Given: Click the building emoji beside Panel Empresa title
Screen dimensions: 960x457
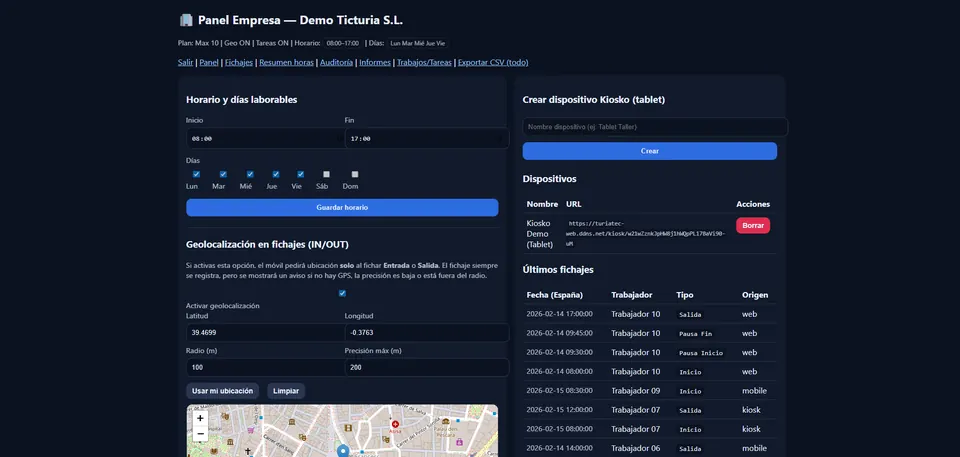Looking at the screenshot, I should [x=186, y=20].
